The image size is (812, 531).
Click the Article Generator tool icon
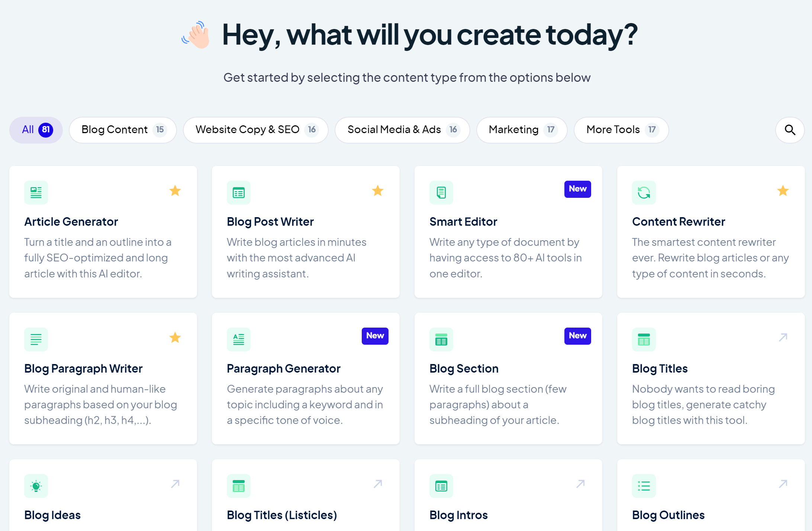click(x=36, y=192)
